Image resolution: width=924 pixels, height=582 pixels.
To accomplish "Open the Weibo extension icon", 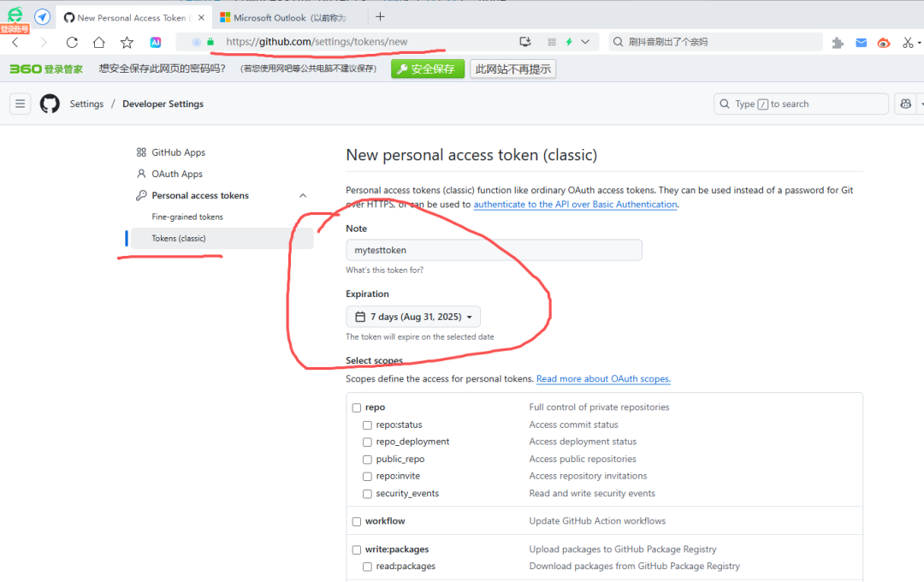I will [x=884, y=42].
